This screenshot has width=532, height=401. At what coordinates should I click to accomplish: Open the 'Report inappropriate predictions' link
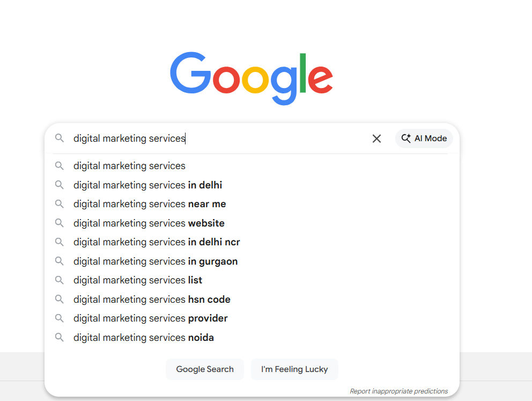[398, 391]
